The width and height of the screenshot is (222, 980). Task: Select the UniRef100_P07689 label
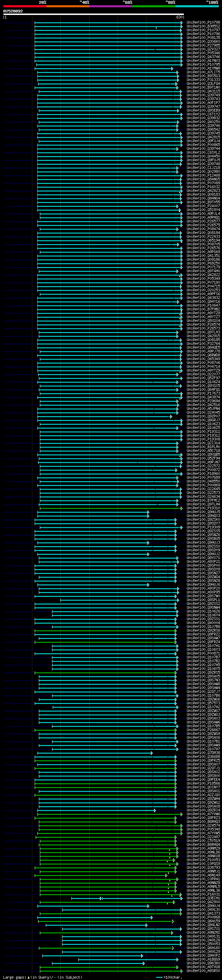point(203,477)
